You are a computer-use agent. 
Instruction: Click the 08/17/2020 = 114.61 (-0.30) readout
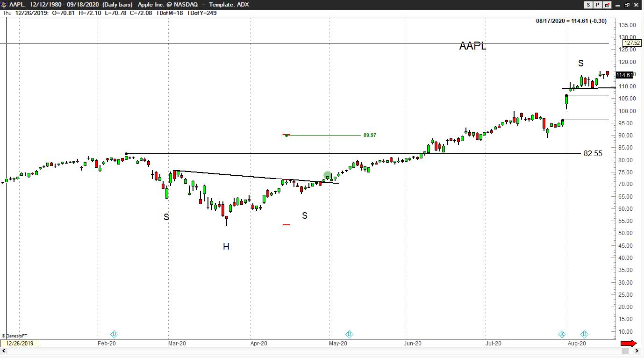572,21
